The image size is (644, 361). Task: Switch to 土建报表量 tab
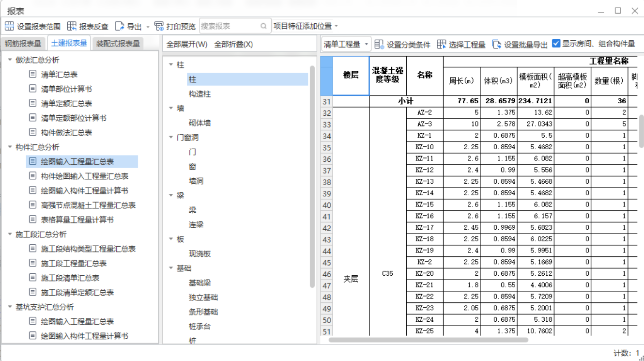(x=69, y=43)
